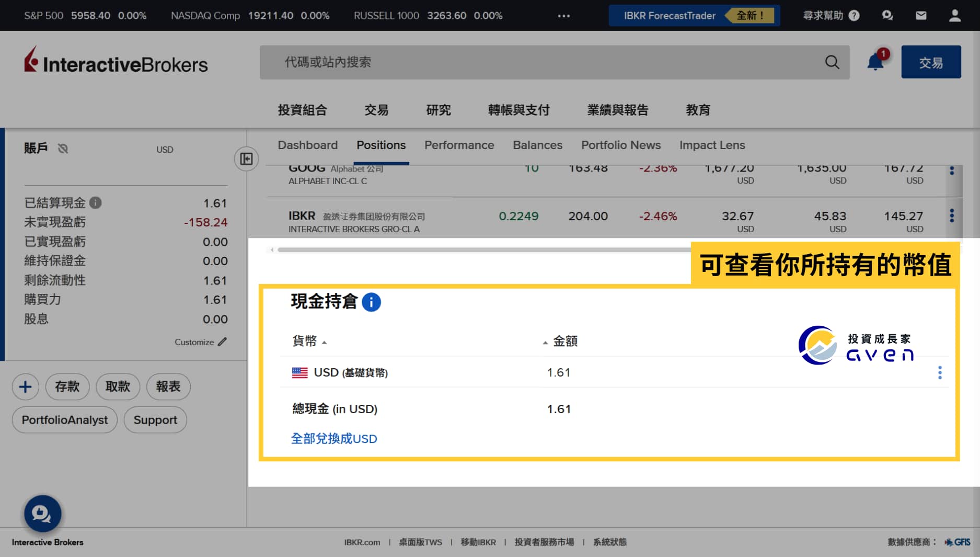The width and height of the screenshot is (980, 557).
Task: Click the Support button
Action: (x=155, y=420)
